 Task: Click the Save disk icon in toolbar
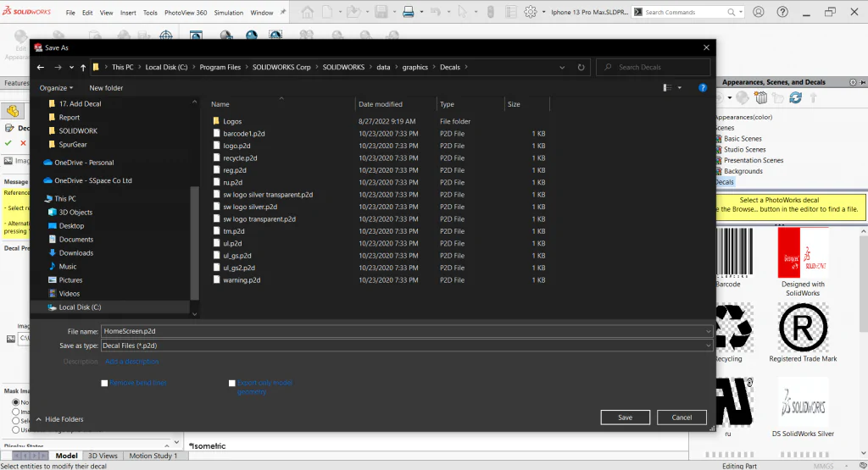point(381,12)
